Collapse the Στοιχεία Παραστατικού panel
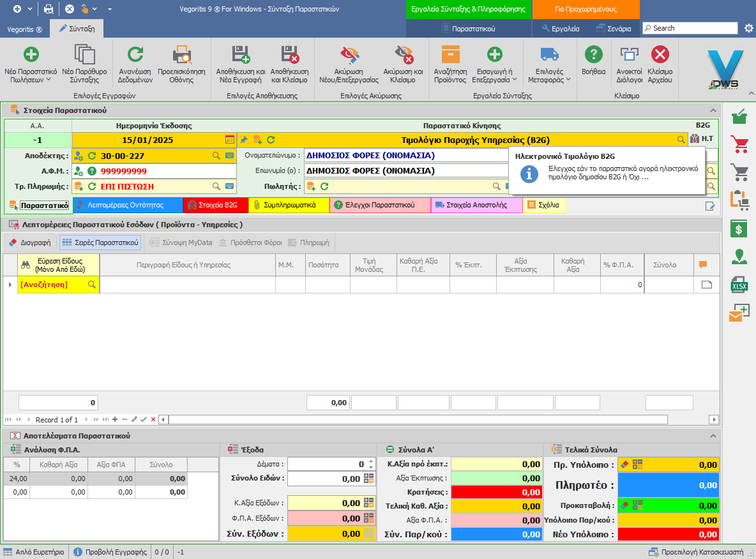Screen dimensions: 756x559 [713, 110]
